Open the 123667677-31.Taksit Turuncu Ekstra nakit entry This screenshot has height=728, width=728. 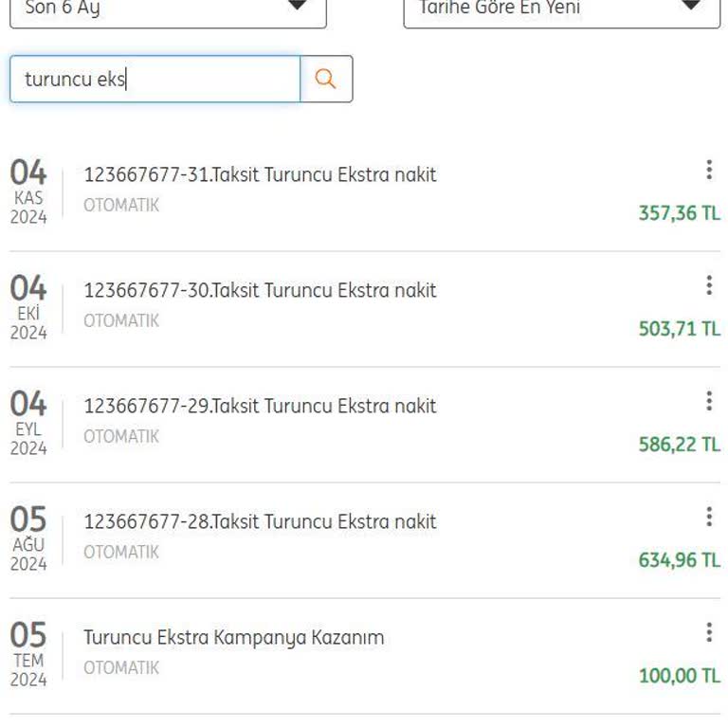pos(260,174)
